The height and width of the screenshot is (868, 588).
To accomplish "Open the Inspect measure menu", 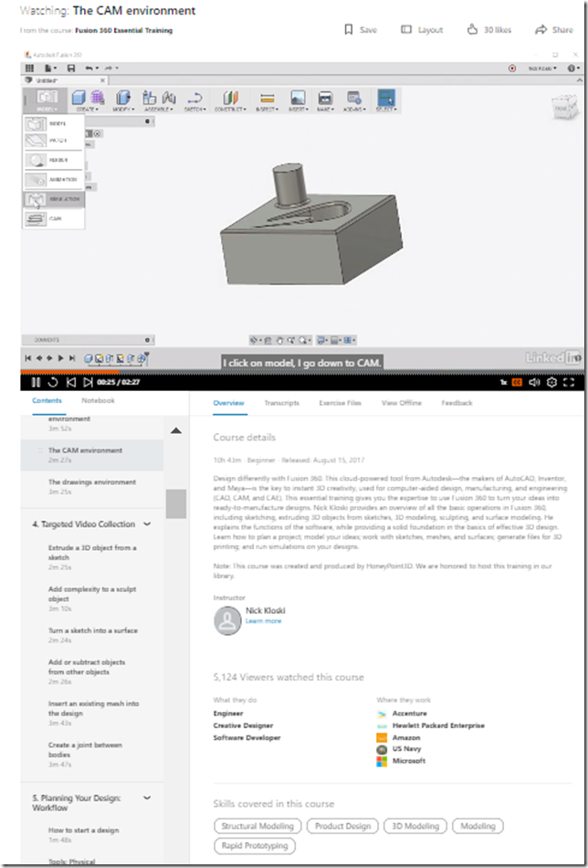I will 268,101.
